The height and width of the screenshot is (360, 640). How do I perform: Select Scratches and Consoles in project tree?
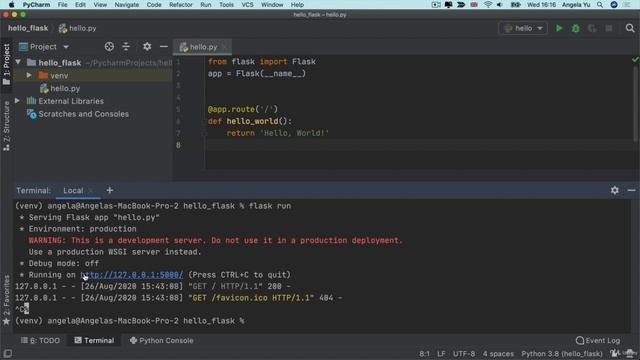[83, 114]
